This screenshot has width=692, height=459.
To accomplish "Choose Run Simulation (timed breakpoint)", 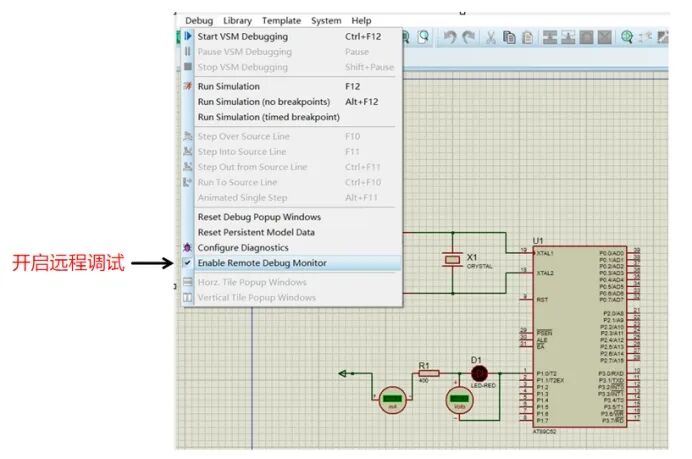I will click(x=291, y=117).
